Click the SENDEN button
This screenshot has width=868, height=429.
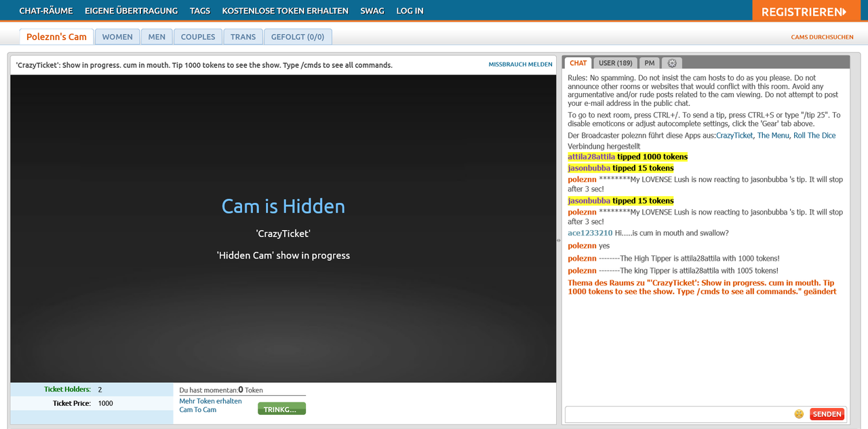pos(827,414)
